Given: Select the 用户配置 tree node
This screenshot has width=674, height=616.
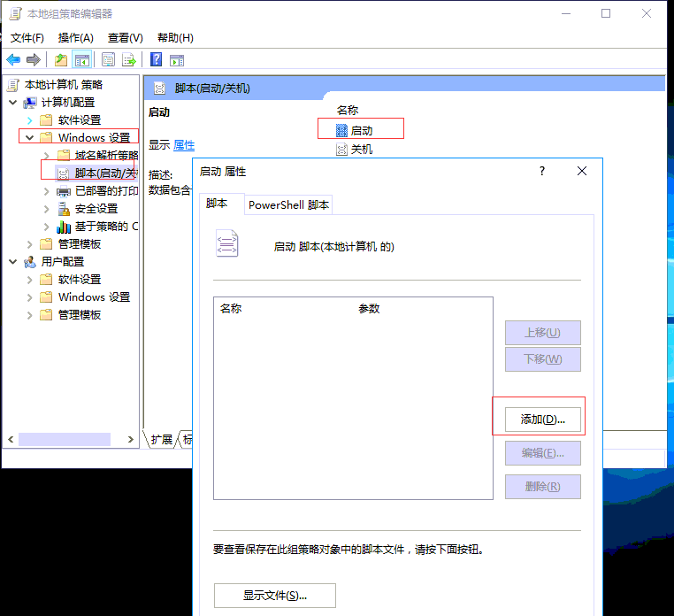Looking at the screenshot, I should [62, 262].
